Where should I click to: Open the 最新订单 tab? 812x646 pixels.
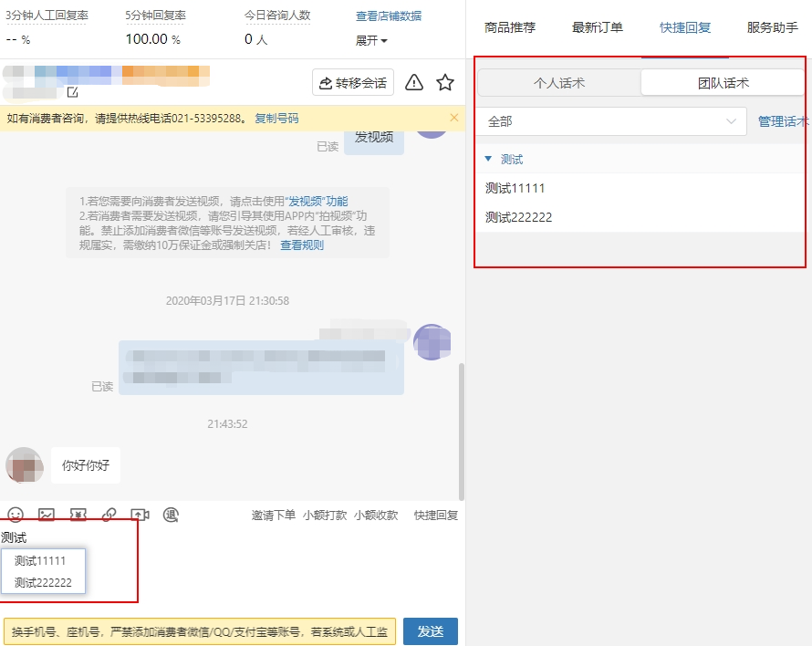[598, 27]
